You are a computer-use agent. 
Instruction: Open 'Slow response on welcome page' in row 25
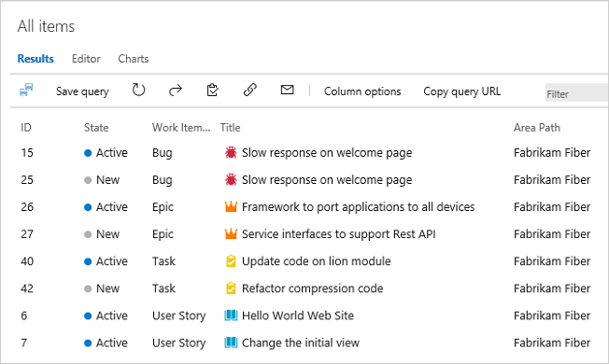pos(327,180)
